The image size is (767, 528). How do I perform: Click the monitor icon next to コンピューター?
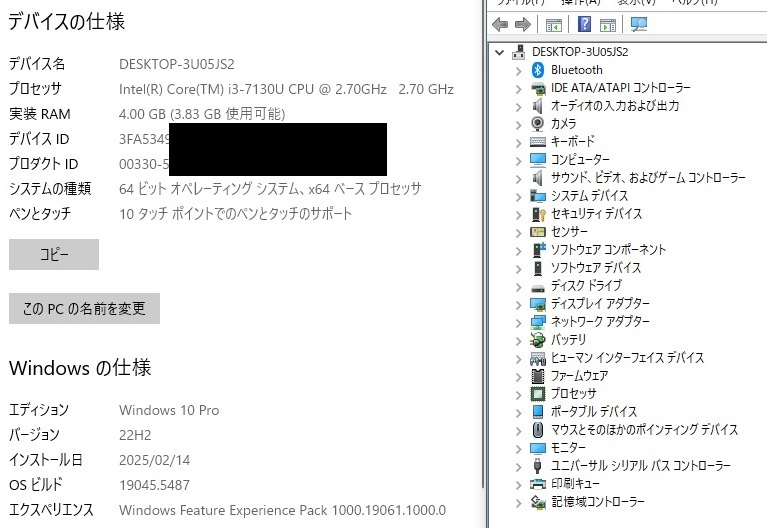538,160
